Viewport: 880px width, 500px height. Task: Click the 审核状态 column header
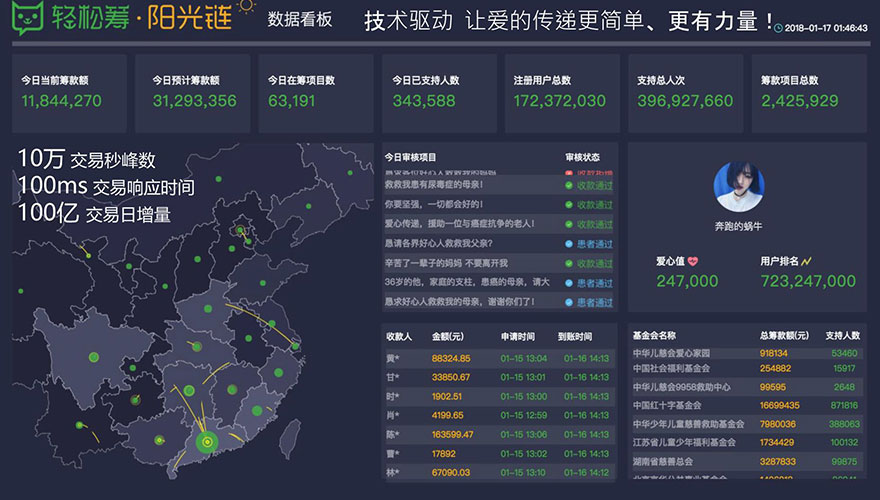coord(583,157)
